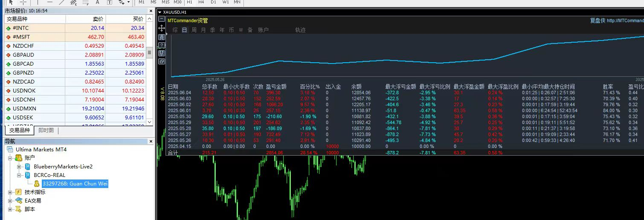
Task: Collapse the BCRCo-REAL node
Action: [19, 175]
